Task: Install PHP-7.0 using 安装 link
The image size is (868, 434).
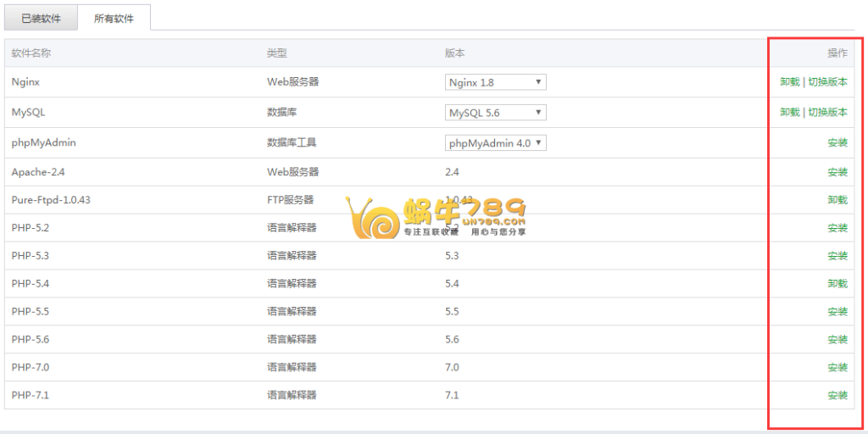Action: [837, 368]
